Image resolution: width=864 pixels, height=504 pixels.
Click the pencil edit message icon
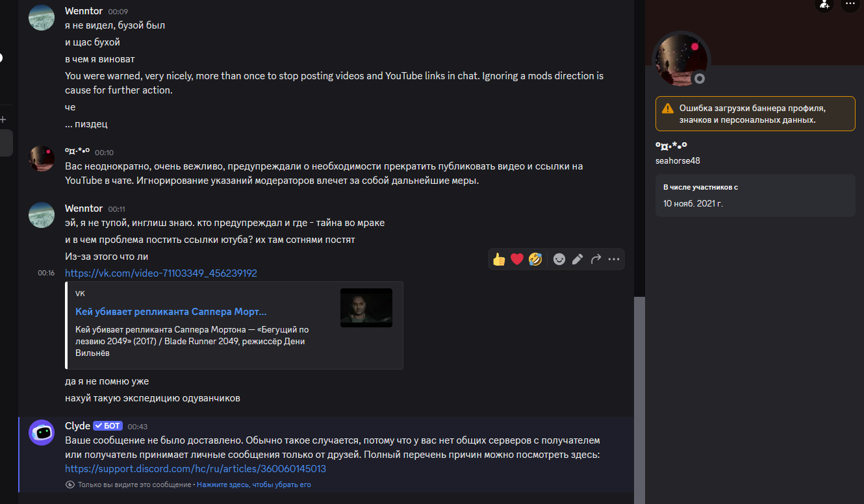click(578, 260)
